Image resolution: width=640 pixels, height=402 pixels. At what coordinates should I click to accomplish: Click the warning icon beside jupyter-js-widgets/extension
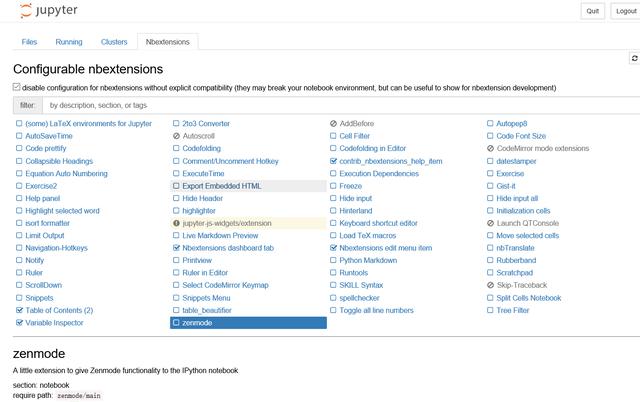click(176, 223)
